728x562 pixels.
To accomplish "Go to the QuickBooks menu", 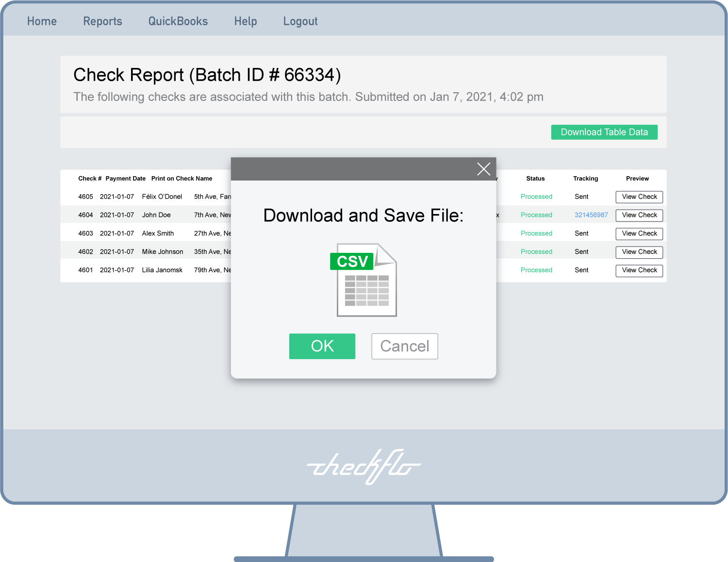I will (178, 21).
